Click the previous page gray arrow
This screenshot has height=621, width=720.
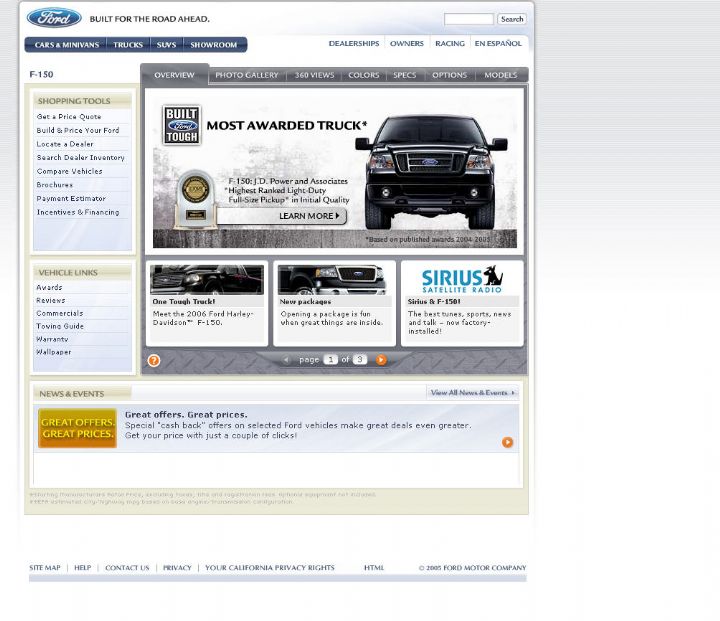286,360
